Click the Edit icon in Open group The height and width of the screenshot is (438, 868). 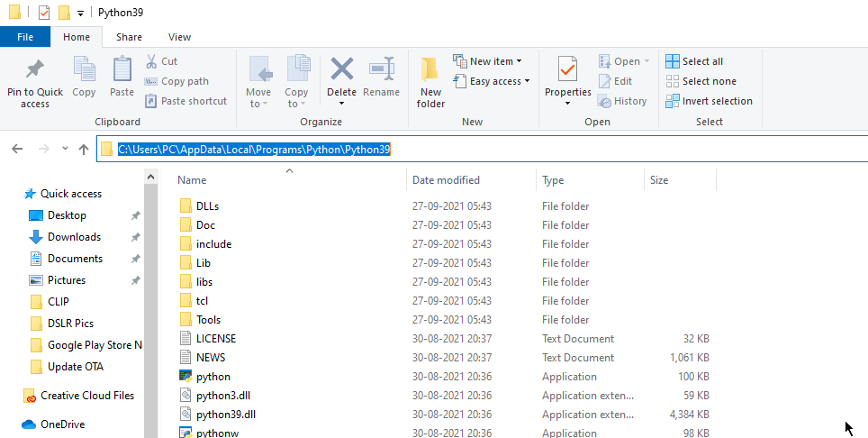(x=604, y=81)
